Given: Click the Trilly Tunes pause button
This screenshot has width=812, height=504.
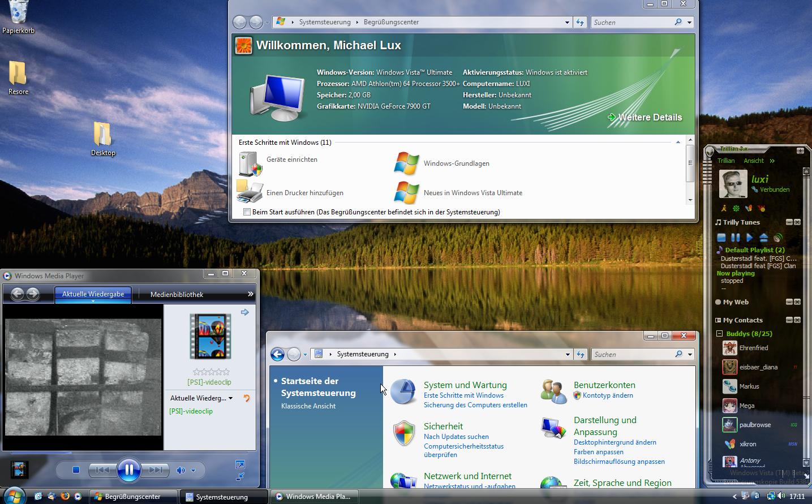Looking at the screenshot, I should [735, 238].
